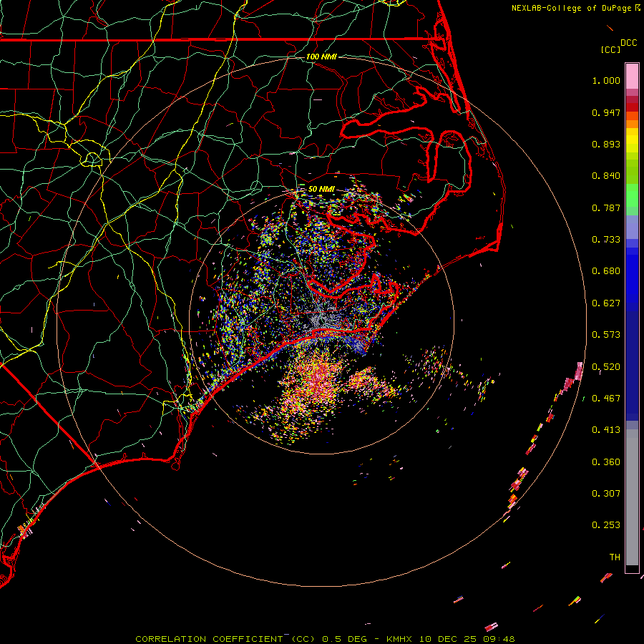644x644 pixels.
Task: Click the red segment of the color scale
Action: 632,102
